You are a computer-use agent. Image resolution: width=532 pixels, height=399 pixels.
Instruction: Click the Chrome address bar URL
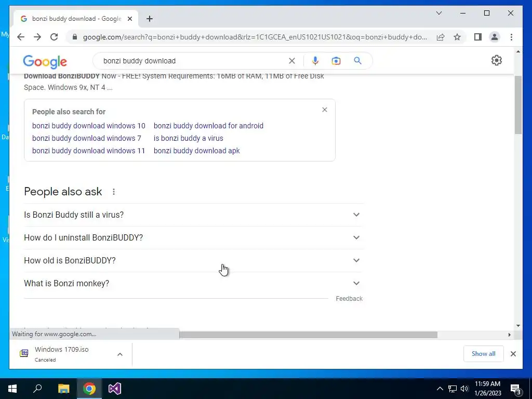(255, 37)
